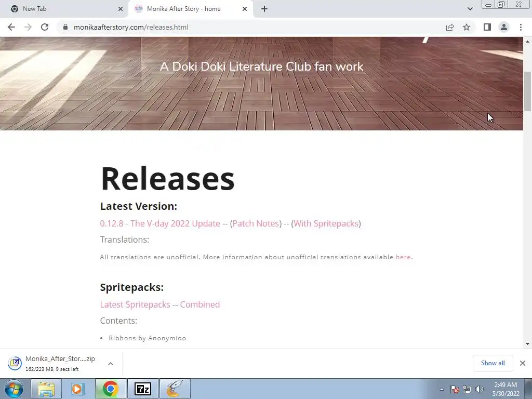Open the clock showing 2:49 AM
The image size is (532, 399).
pyautogui.click(x=506, y=389)
